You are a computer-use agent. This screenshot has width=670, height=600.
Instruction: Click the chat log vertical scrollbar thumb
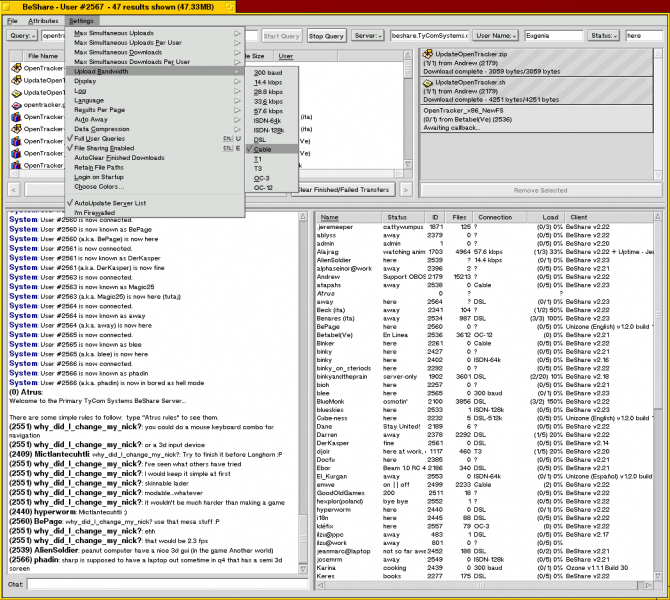303,538
